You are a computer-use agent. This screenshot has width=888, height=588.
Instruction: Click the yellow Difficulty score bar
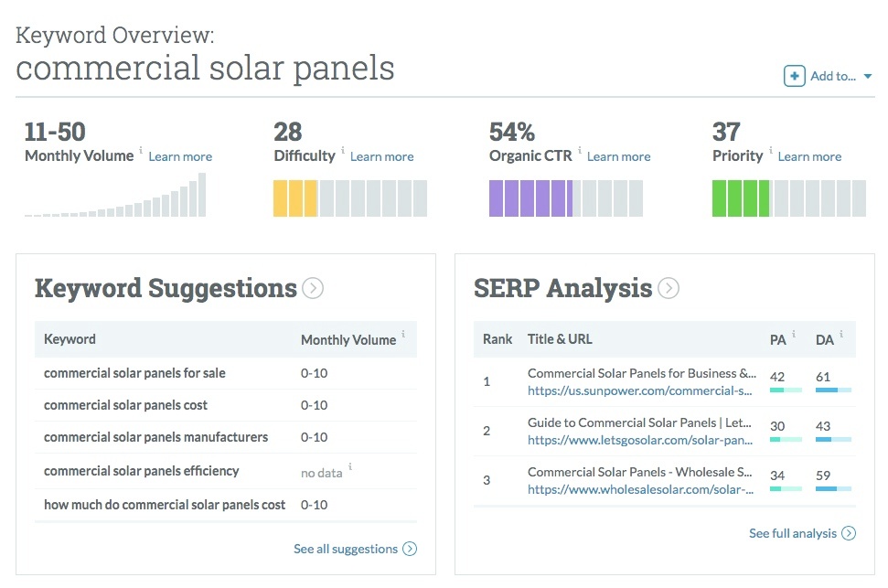(295, 198)
